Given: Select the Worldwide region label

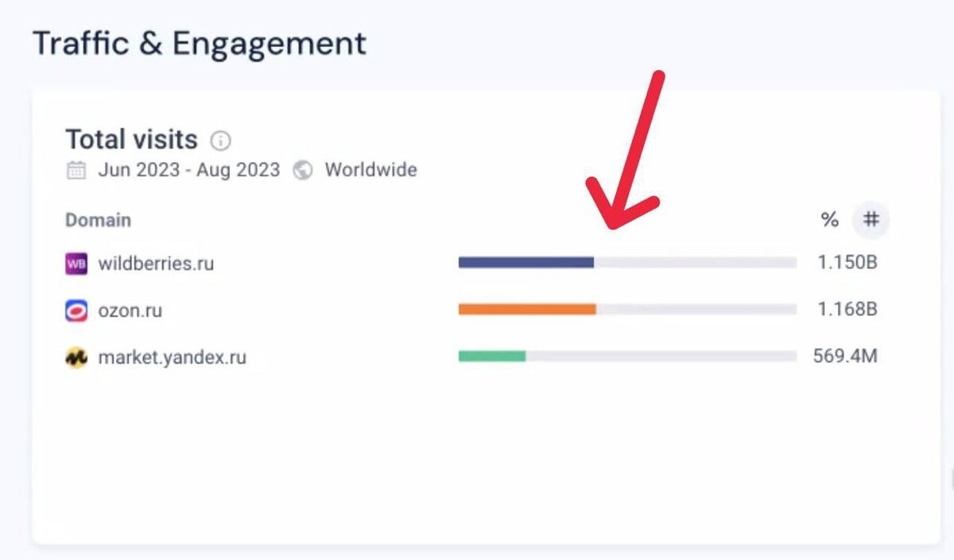Looking at the screenshot, I should pyautogui.click(x=370, y=170).
